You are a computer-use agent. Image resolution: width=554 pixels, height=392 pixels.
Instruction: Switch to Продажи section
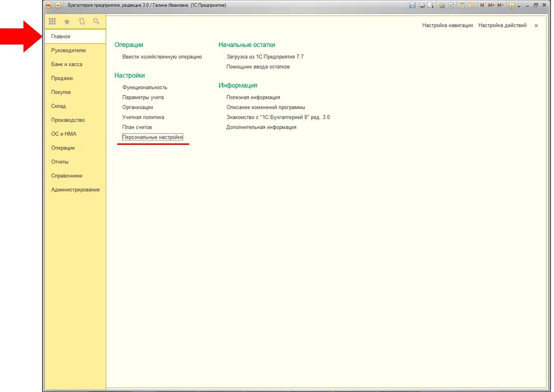pos(75,78)
